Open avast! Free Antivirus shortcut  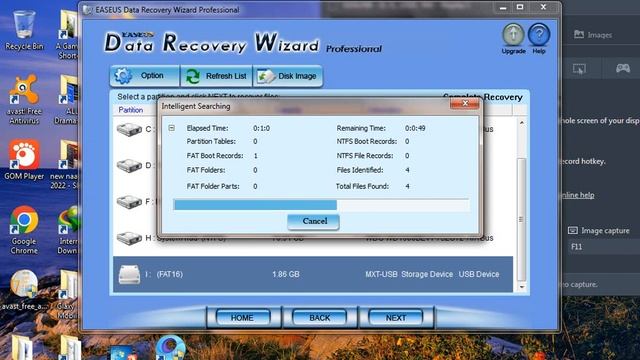click(x=24, y=100)
